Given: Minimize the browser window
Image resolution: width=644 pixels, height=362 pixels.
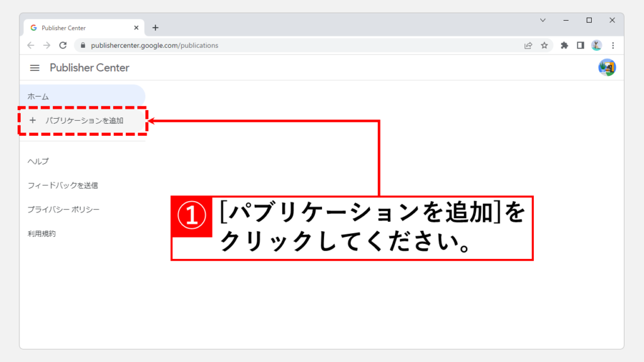Looking at the screenshot, I should pyautogui.click(x=566, y=20).
